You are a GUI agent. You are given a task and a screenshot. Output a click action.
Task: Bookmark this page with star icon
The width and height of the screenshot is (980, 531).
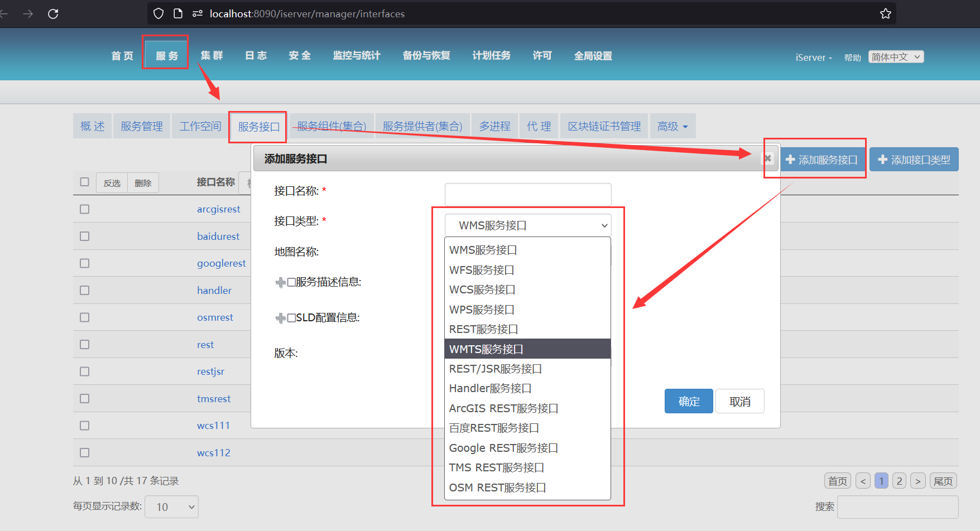click(885, 14)
